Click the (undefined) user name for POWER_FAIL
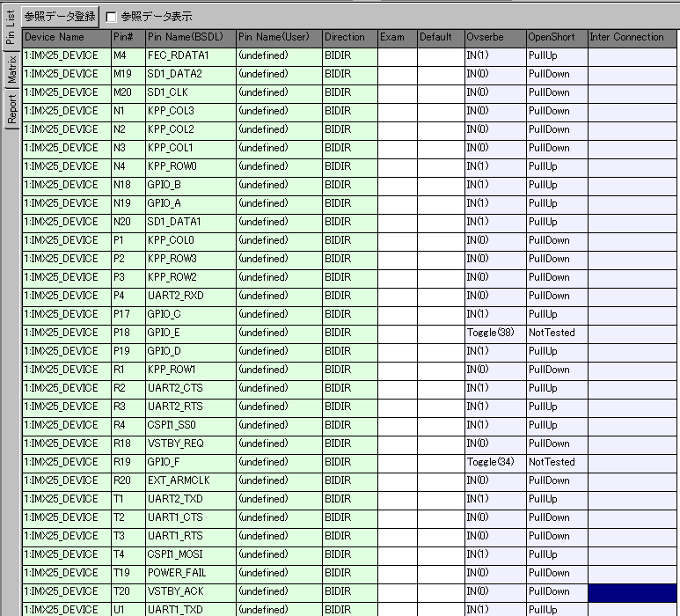The height and width of the screenshot is (616, 680). coord(277,573)
